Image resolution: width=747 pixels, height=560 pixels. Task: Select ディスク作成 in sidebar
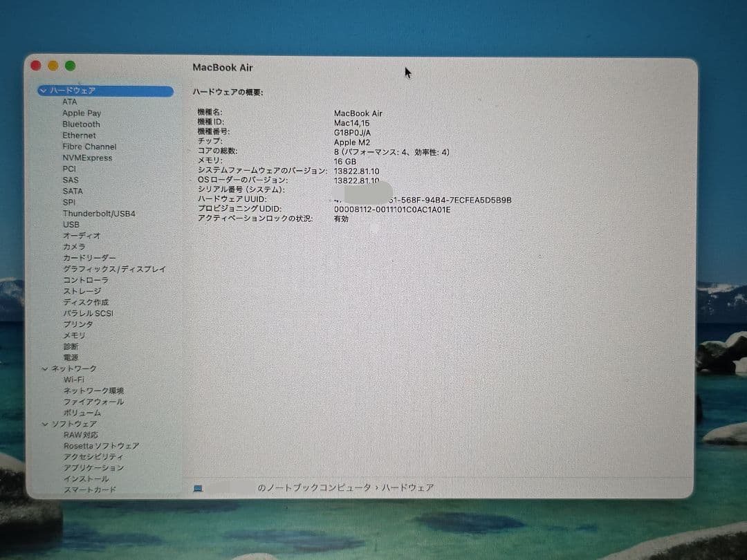click(86, 302)
